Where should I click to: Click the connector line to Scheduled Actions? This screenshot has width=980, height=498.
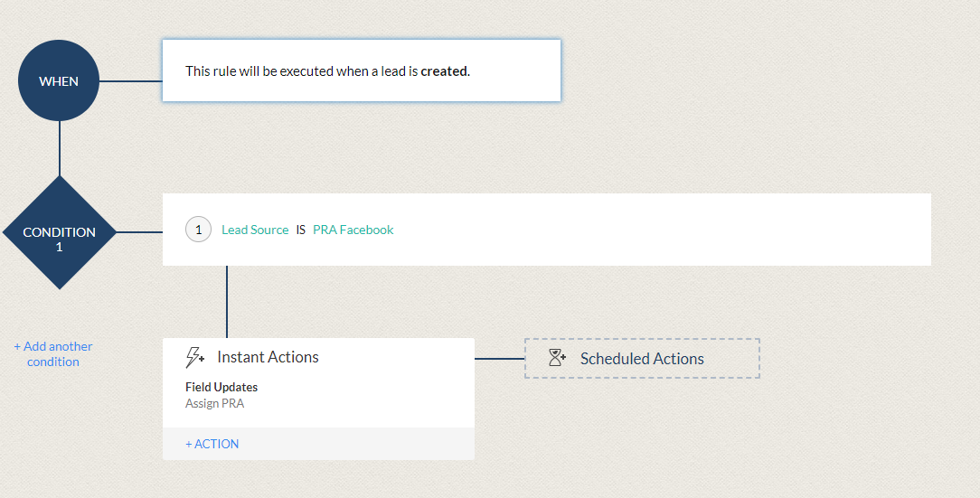499,359
